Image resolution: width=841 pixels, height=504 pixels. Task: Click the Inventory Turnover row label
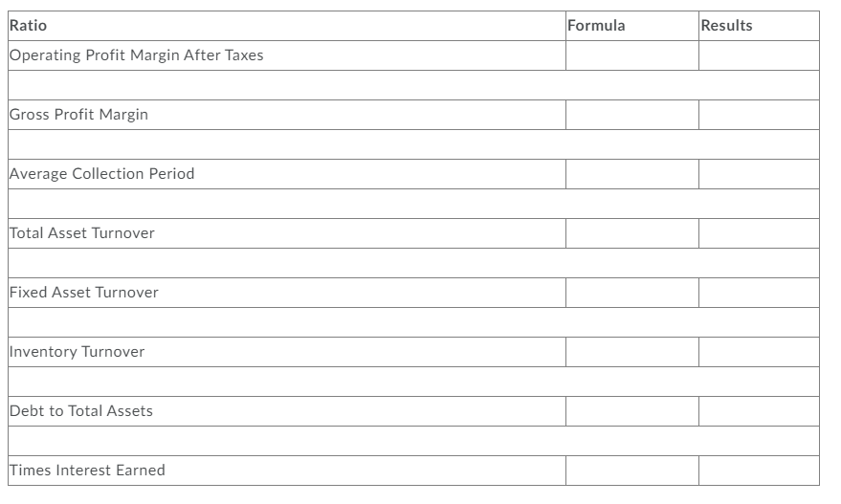(x=77, y=352)
